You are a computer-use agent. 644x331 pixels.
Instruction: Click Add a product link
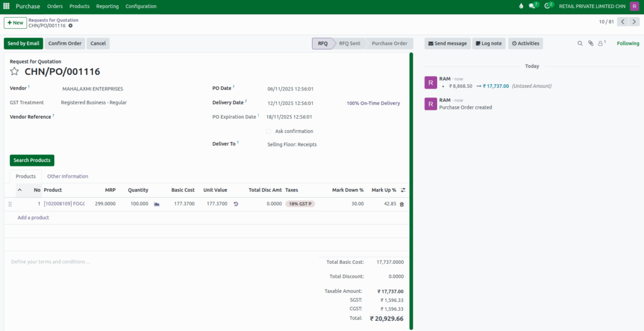pyautogui.click(x=33, y=218)
